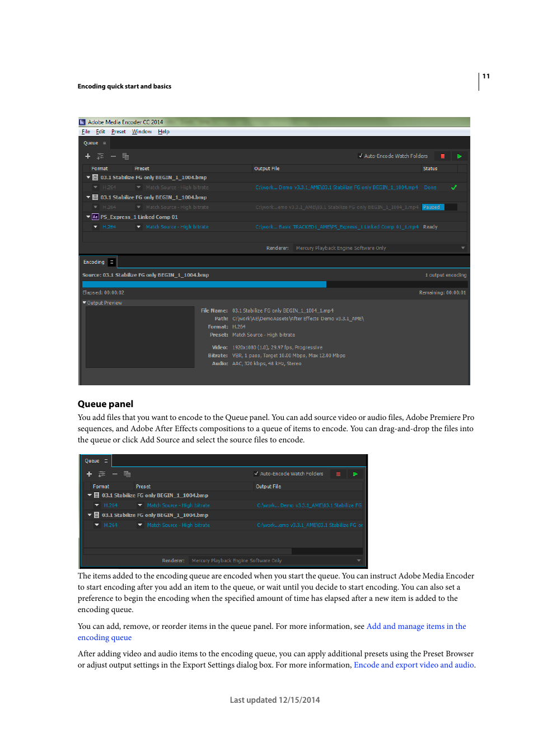Open the Window menu
The height and width of the screenshot is (756, 534).
point(142,132)
